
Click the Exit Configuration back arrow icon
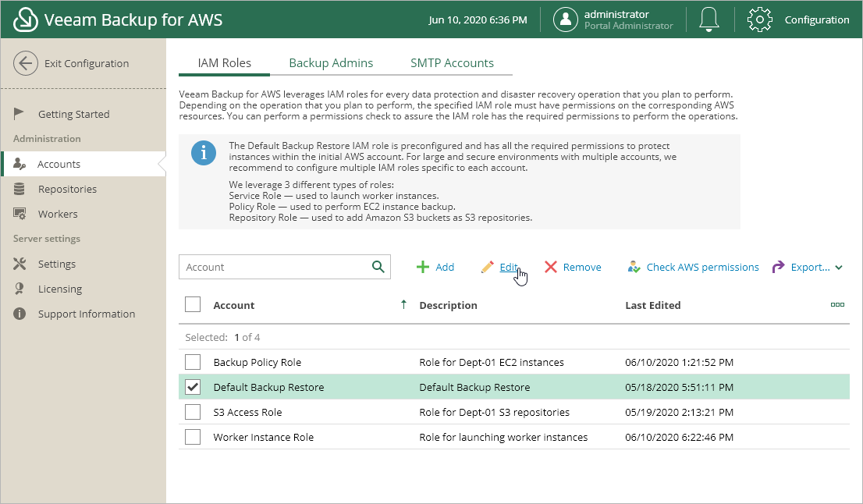(25, 63)
